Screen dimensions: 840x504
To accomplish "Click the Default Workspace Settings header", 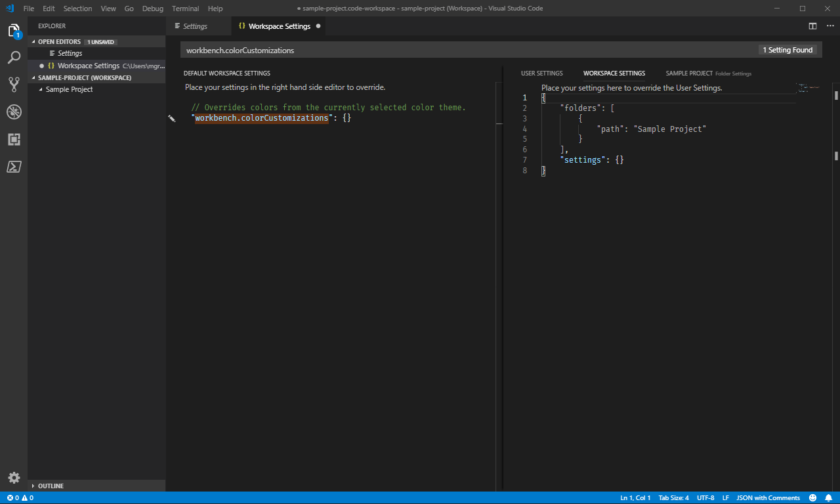I will (227, 73).
